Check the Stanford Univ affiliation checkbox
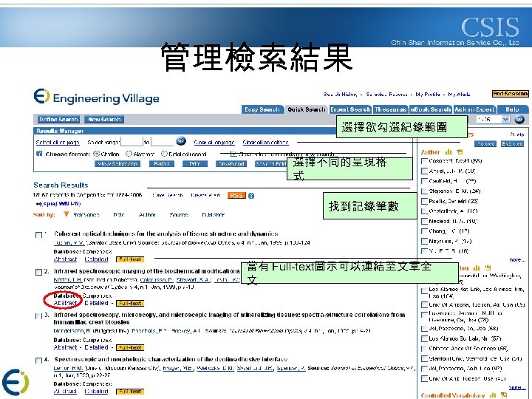The width and height of the screenshot is (532, 399). [x=424, y=358]
